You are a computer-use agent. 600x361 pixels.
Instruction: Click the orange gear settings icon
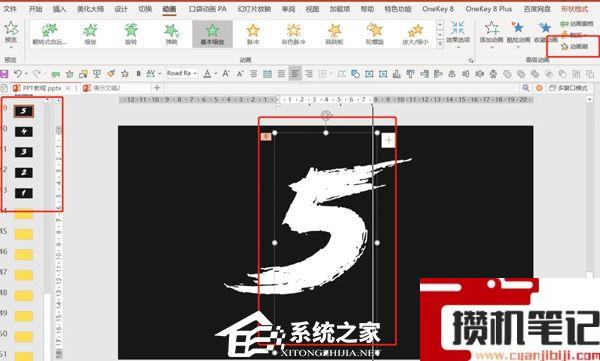(x=539, y=88)
